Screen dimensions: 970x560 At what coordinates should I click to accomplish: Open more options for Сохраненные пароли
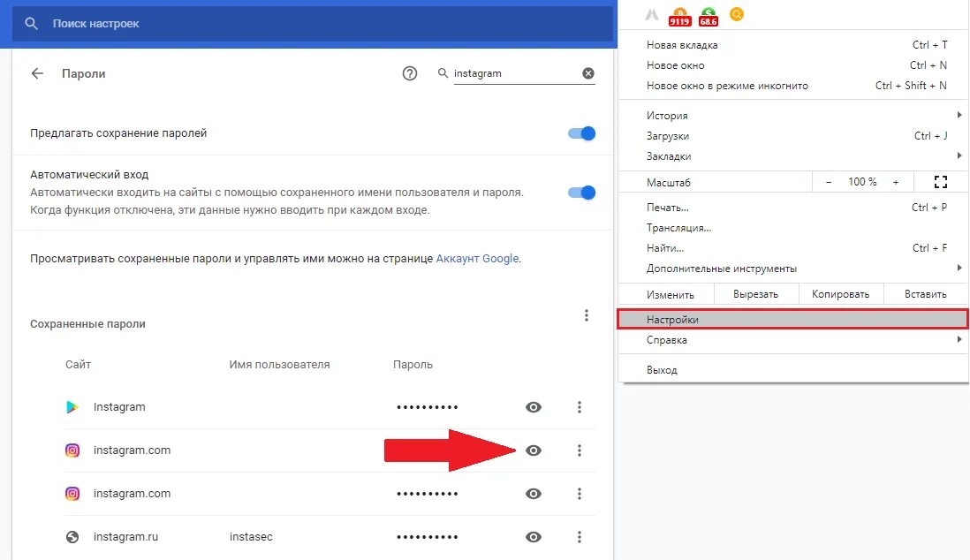click(x=587, y=315)
